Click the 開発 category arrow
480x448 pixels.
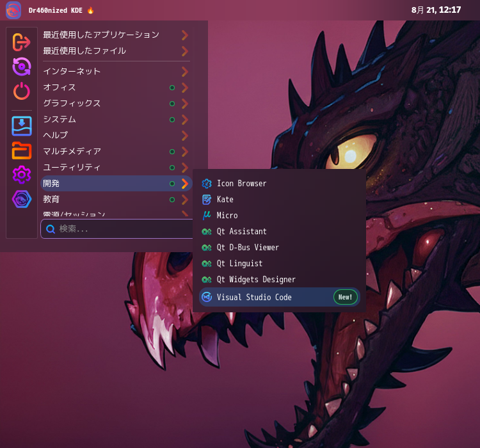pyautogui.click(x=184, y=184)
